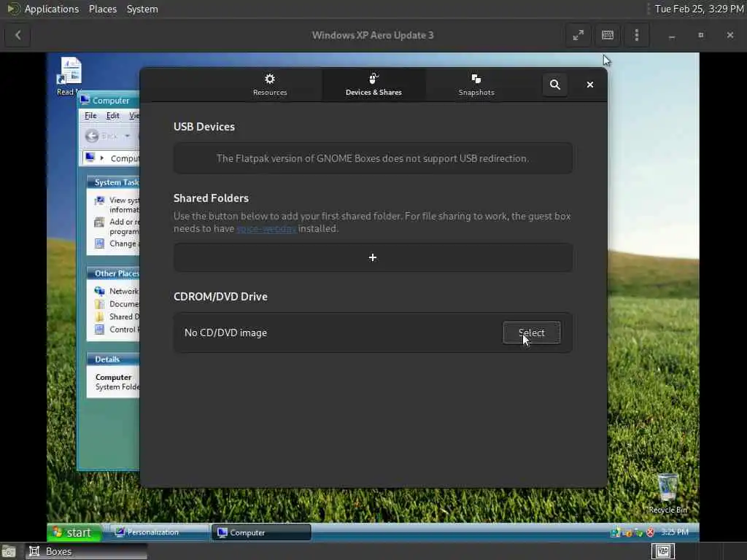This screenshot has width=747, height=560.
Task: Switch to the Resources tab
Action: click(270, 85)
